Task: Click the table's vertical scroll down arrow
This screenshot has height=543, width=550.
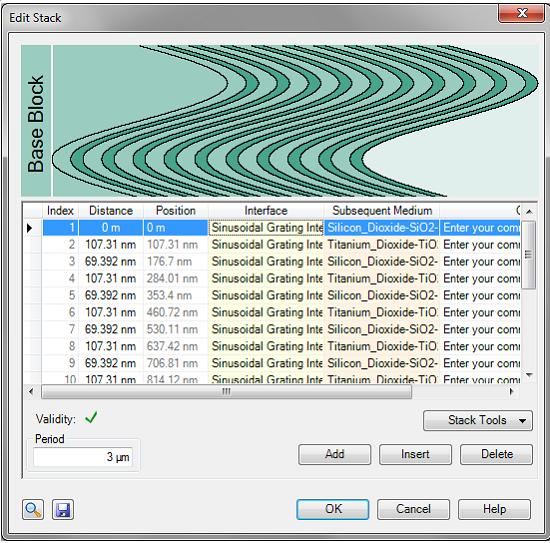Action: coord(529,375)
